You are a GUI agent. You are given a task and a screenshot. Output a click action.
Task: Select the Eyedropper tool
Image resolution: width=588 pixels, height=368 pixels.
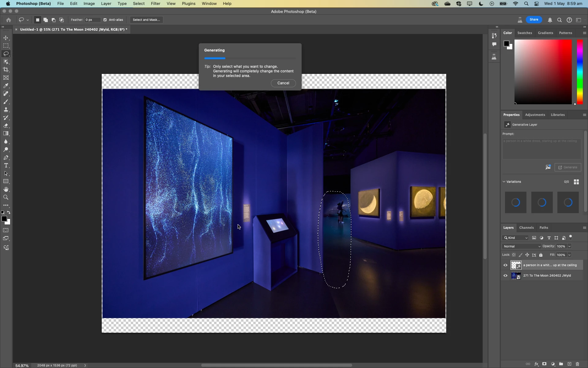[6, 86]
